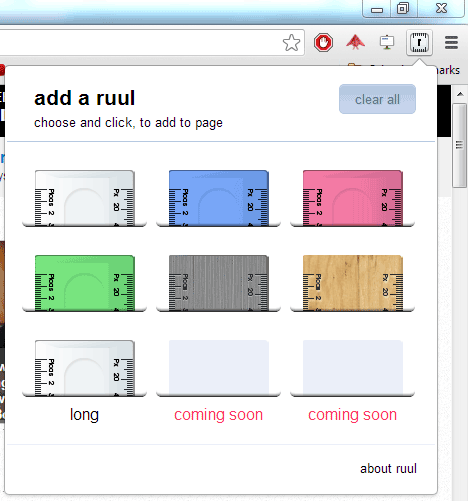
Task: Click the 'choose and click, to add to page' text
Action: (128, 123)
